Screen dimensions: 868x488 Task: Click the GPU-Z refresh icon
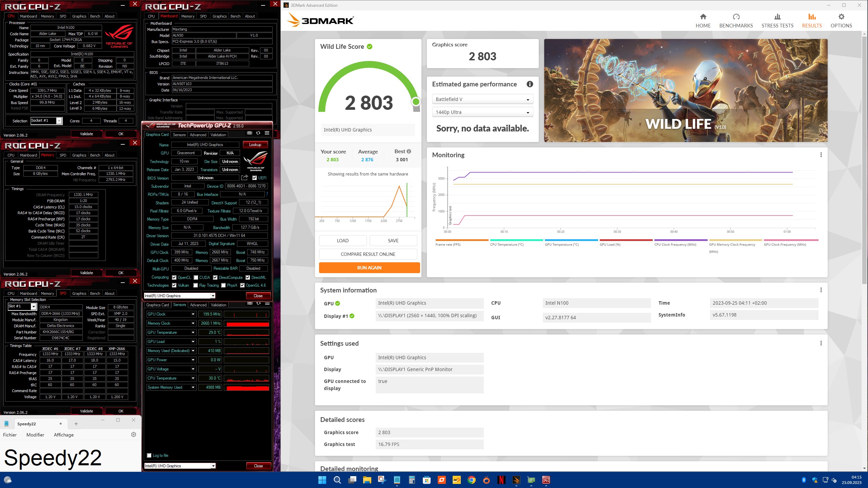click(258, 133)
